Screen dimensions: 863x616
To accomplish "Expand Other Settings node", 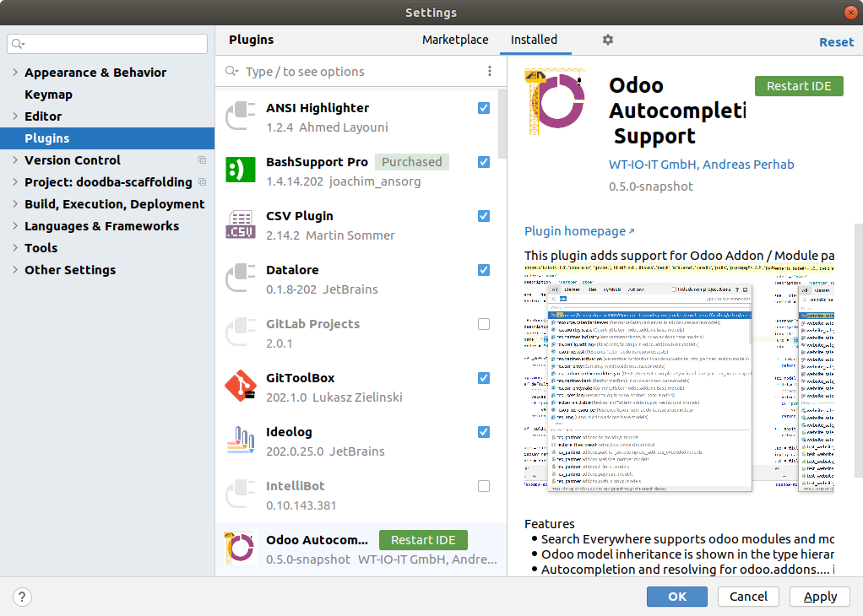I will [15, 270].
